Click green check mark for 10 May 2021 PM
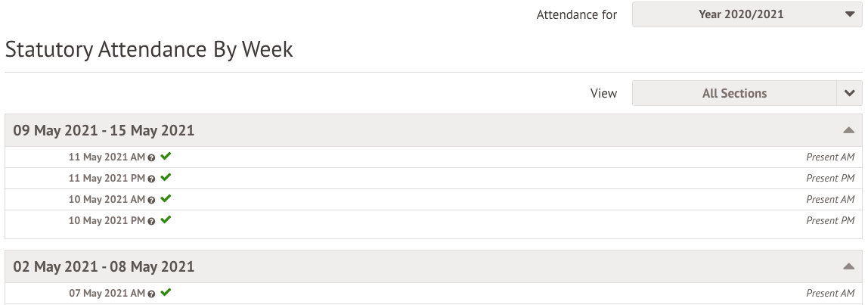868x305 pixels. [166, 220]
